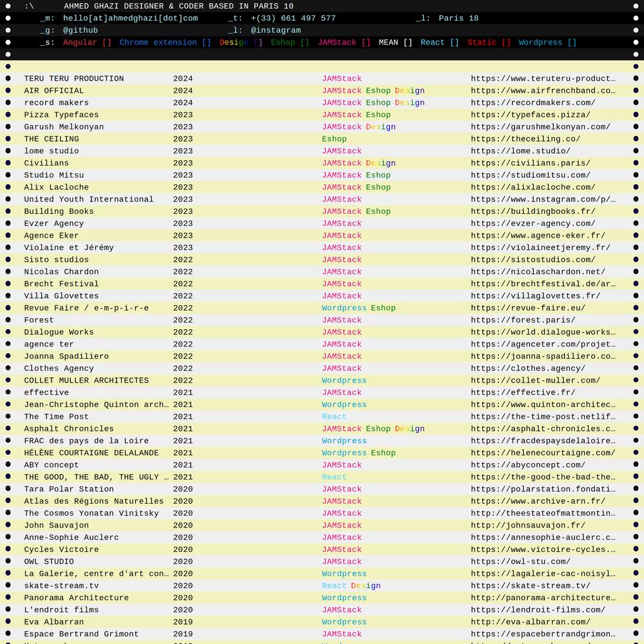Click the 2024 year in AIR OFFICIAL row
Image resolution: width=644 pixels, height=644 pixels.
pyautogui.click(x=183, y=90)
